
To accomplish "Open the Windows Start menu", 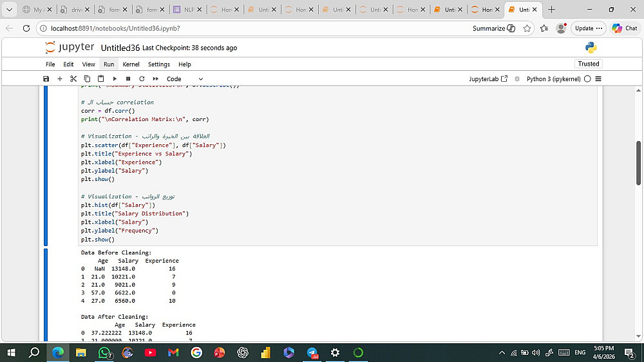I will [x=11, y=352].
